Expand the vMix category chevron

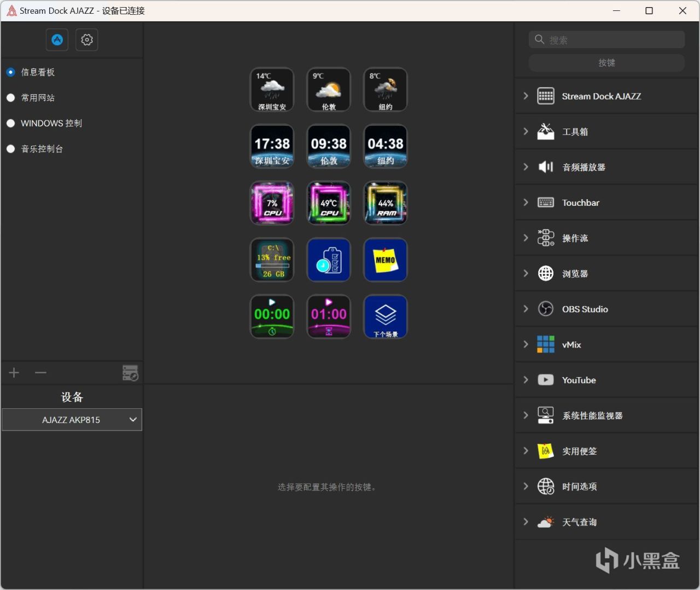tap(526, 344)
